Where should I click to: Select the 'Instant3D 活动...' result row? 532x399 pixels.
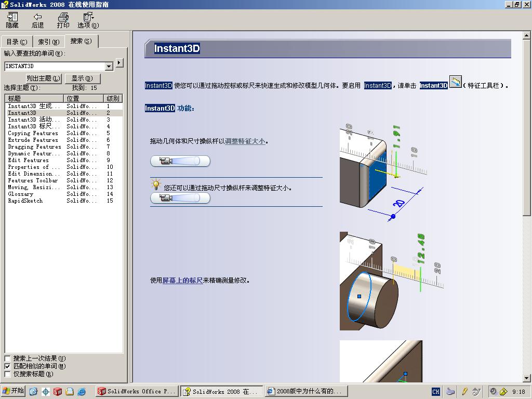coord(64,120)
